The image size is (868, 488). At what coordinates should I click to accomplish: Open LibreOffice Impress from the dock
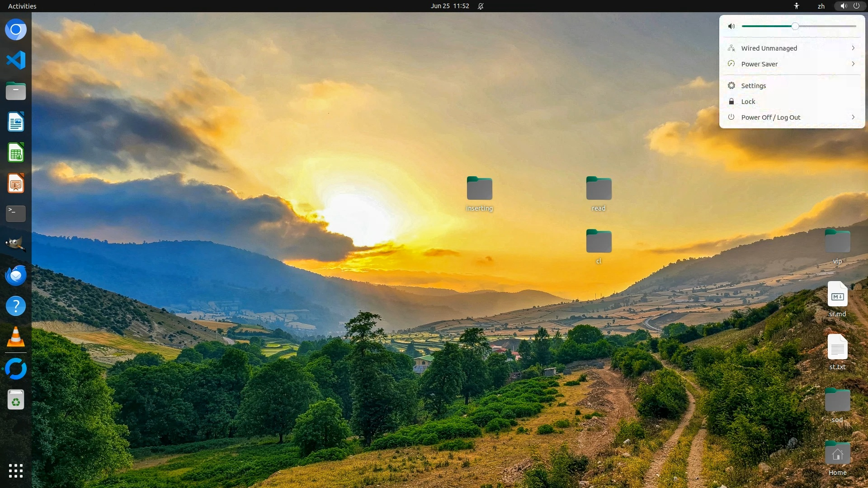coord(16,183)
